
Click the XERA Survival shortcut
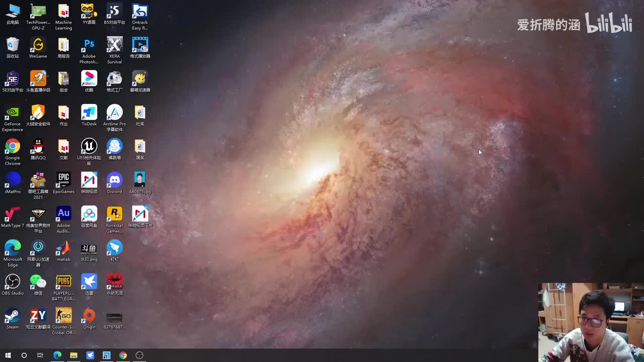pos(114,51)
